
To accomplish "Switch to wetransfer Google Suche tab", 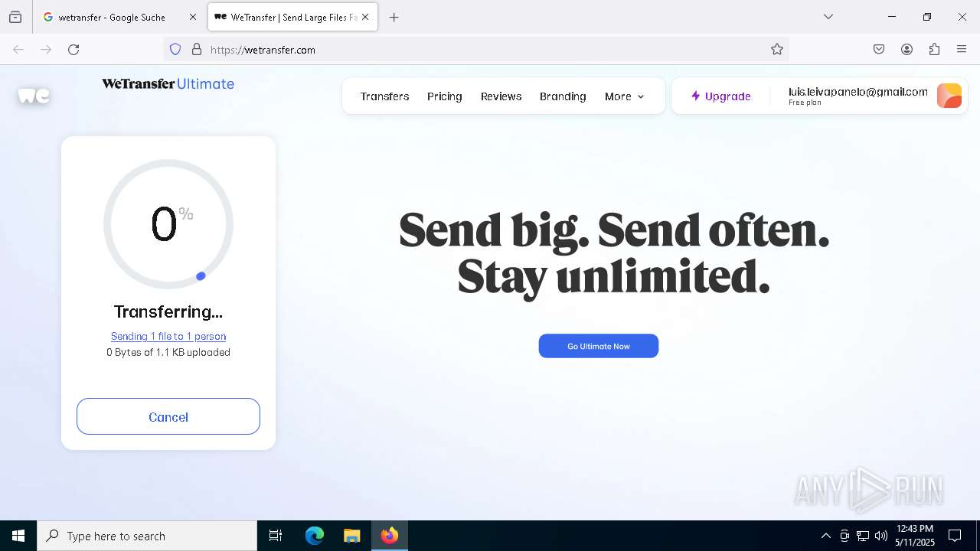I will [x=119, y=17].
